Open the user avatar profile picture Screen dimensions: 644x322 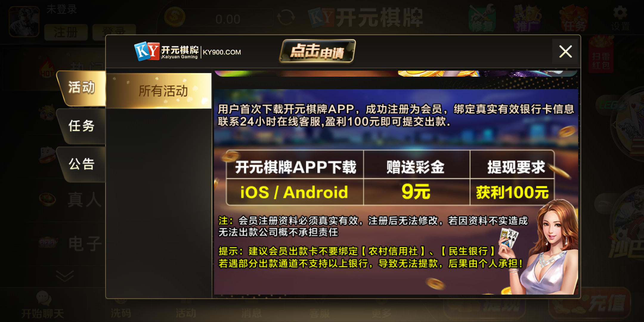(24, 21)
